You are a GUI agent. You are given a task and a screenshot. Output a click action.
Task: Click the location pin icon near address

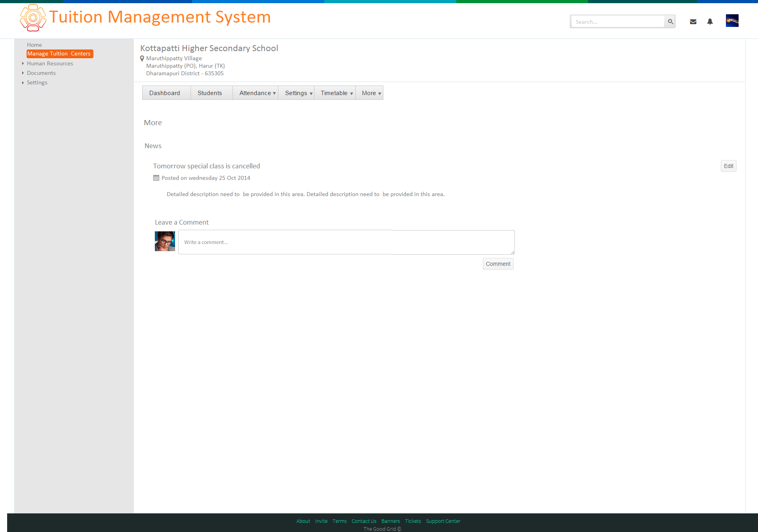pos(142,59)
